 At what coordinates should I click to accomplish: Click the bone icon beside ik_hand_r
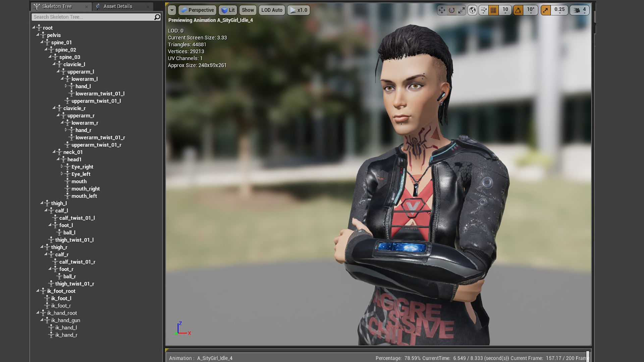[51, 335]
